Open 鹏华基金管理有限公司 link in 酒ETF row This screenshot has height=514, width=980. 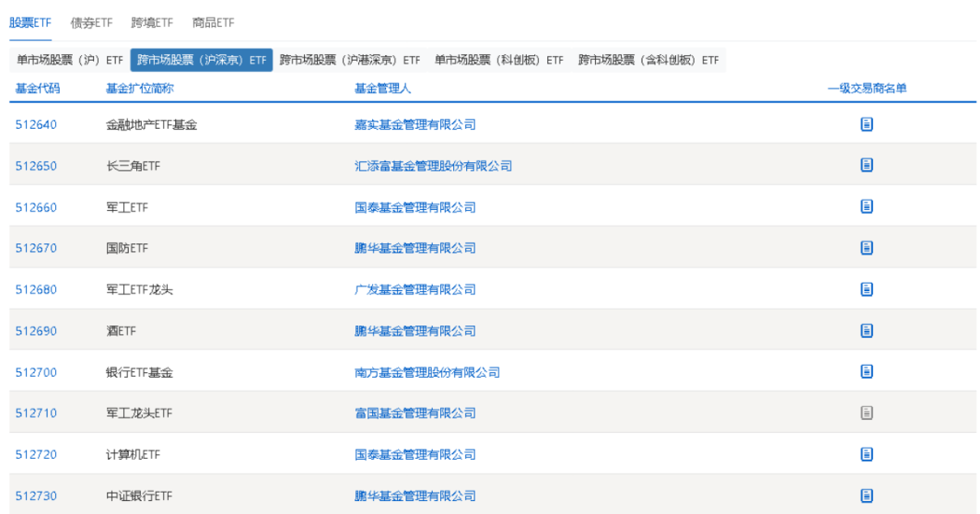coord(415,331)
